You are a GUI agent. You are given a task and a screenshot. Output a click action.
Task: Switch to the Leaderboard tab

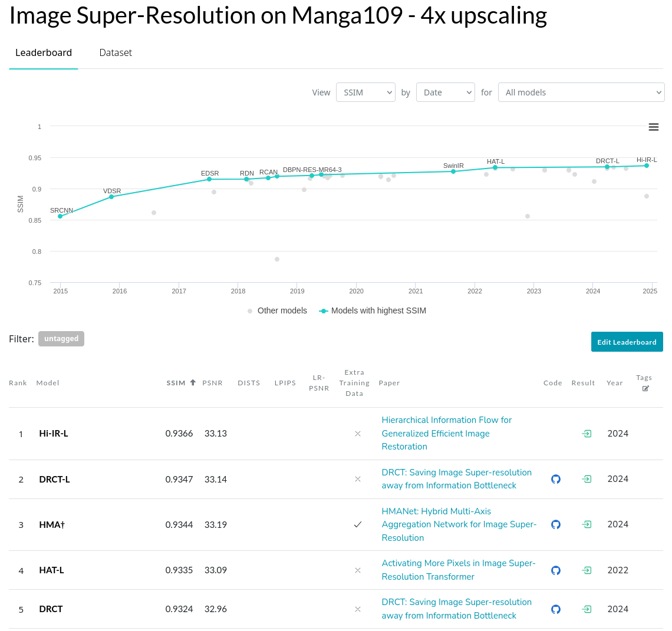[x=44, y=52]
